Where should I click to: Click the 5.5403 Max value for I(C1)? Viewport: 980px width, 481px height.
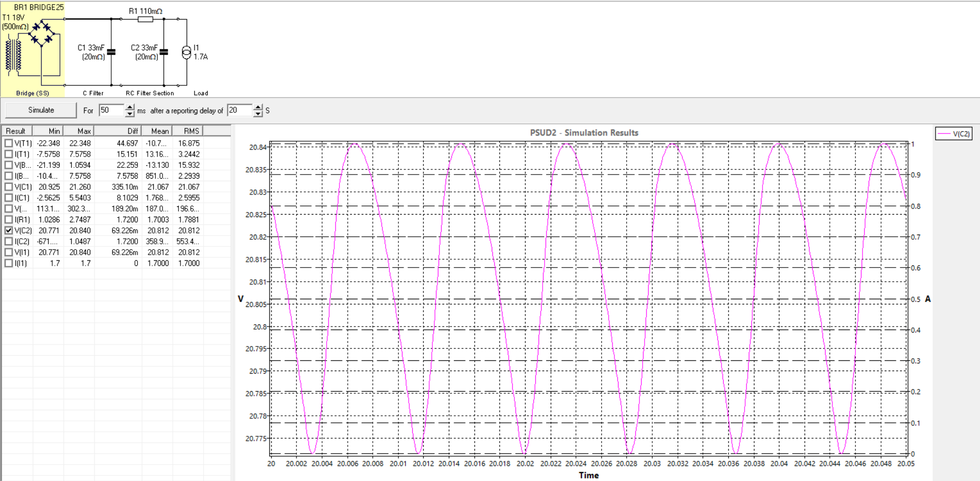(x=80, y=198)
